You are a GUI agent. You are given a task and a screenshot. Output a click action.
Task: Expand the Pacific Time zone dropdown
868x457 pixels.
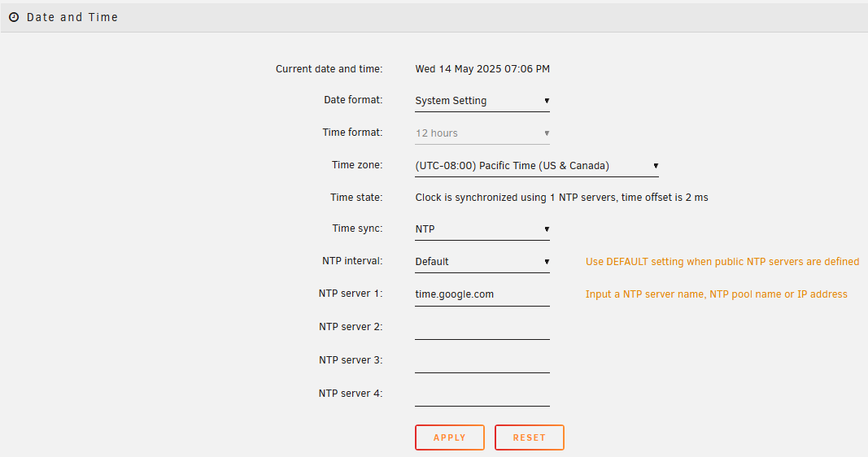[536, 166]
